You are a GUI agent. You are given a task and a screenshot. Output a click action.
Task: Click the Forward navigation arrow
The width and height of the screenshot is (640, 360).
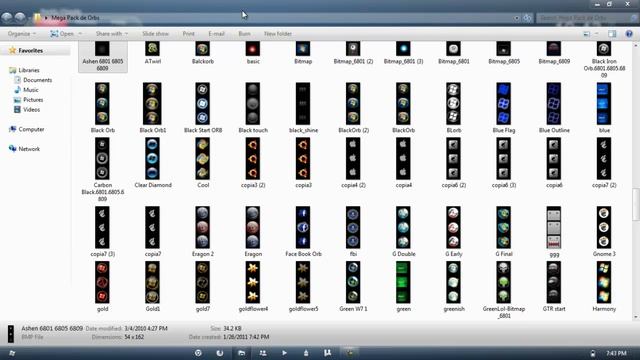[x=20, y=18]
